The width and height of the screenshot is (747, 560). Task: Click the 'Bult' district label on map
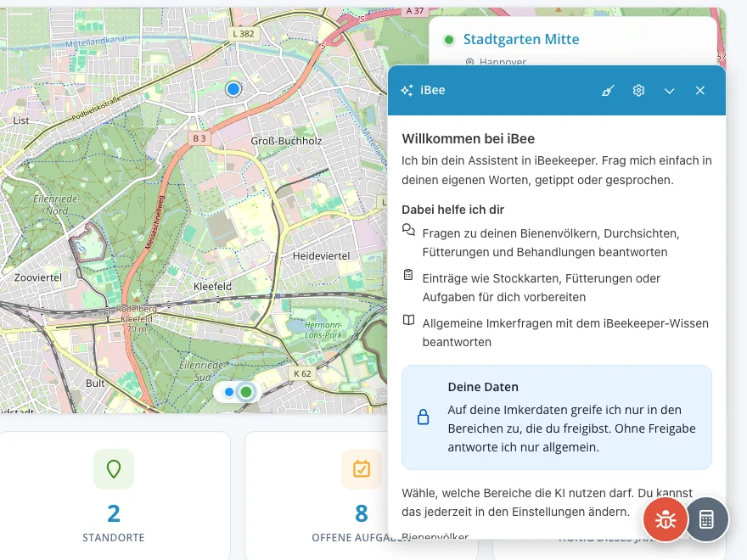click(x=95, y=384)
